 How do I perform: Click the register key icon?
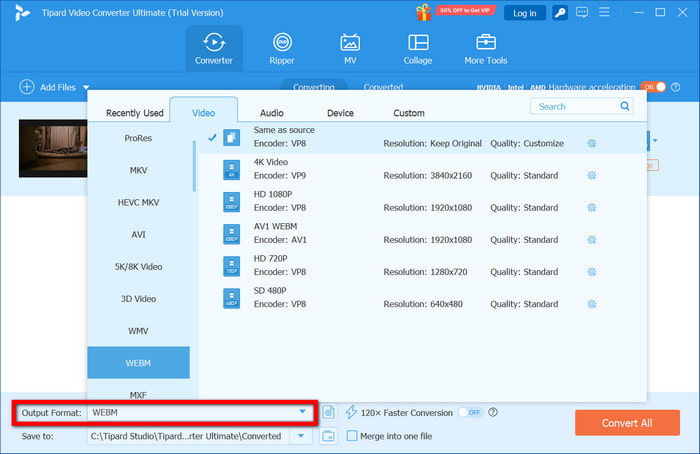[x=560, y=12]
